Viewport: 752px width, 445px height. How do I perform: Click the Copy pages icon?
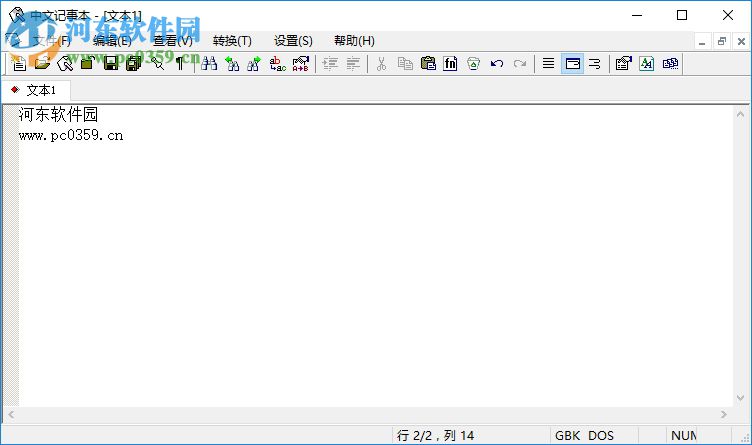click(x=405, y=63)
